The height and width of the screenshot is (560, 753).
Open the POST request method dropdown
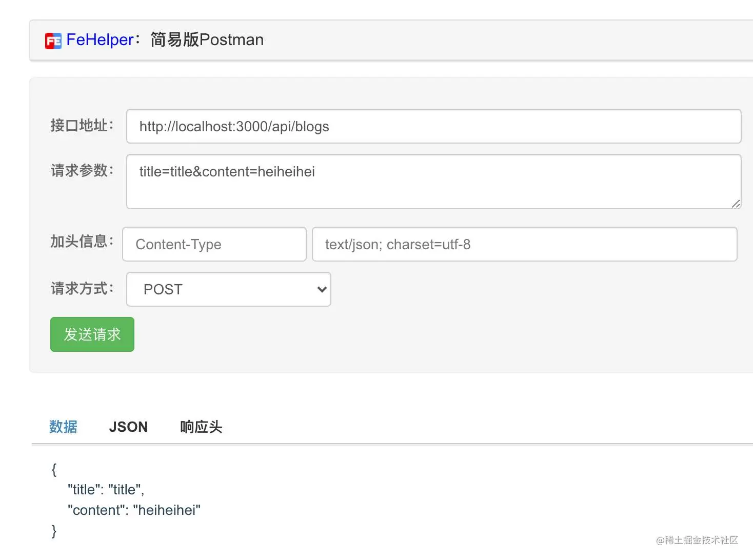[229, 289]
